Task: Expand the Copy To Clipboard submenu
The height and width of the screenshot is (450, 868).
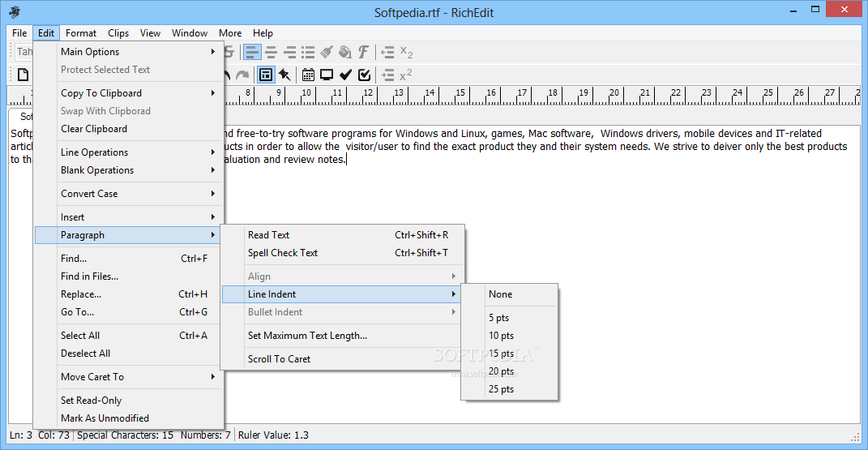Action: click(x=128, y=93)
